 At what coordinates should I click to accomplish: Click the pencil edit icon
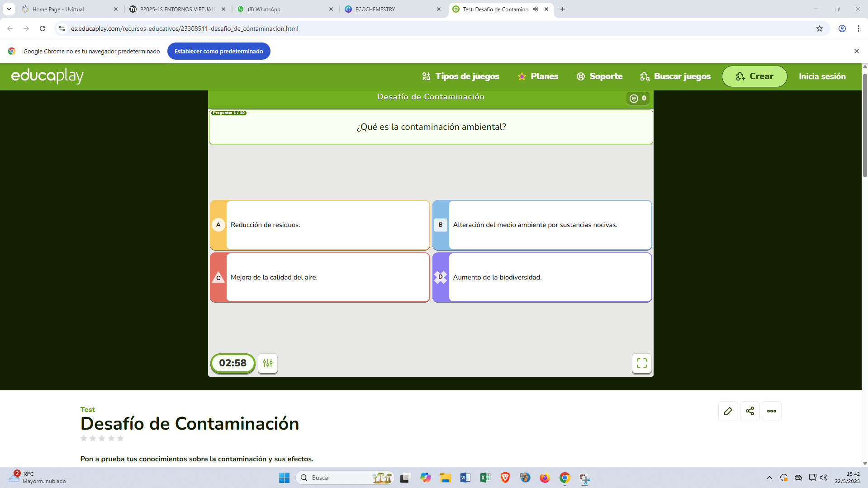728,411
